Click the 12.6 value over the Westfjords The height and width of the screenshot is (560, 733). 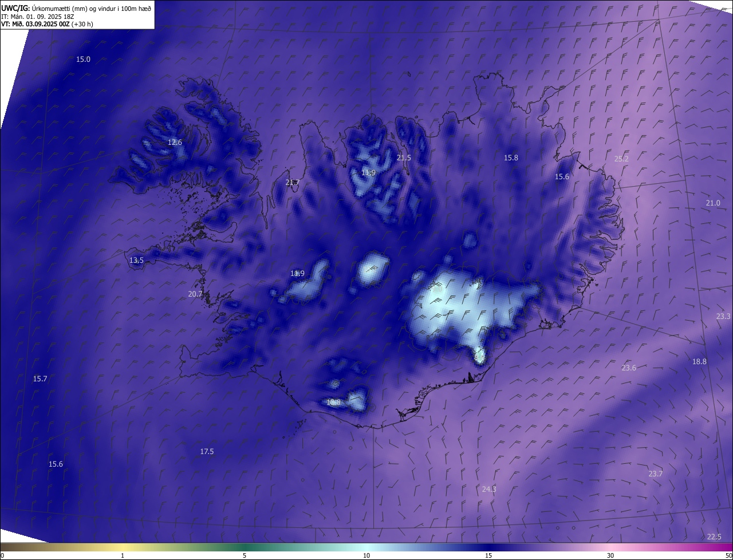click(x=175, y=142)
